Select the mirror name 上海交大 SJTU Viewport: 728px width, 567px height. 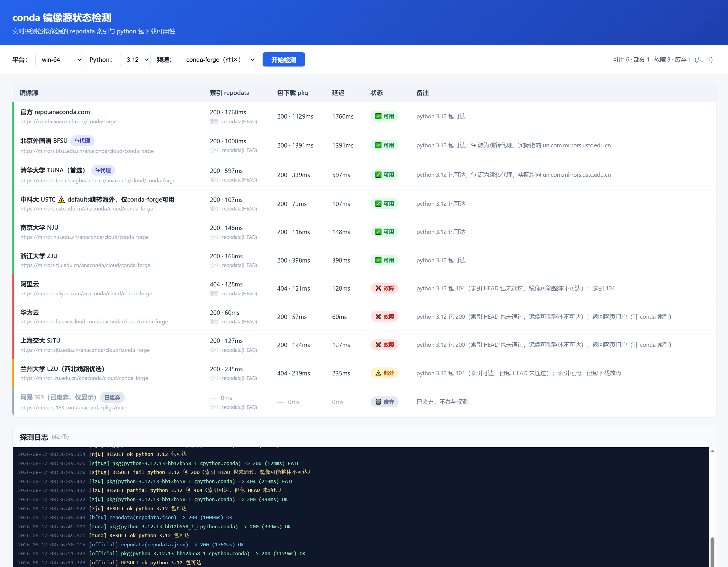tap(40, 341)
